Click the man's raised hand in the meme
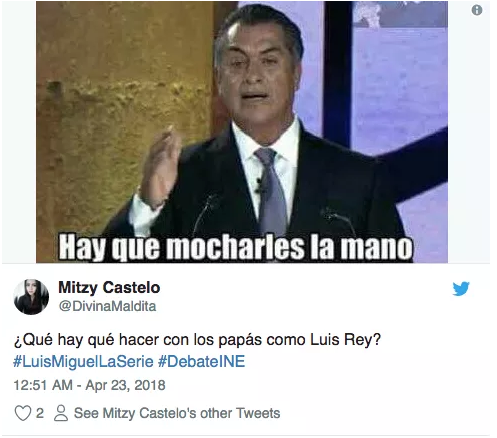 tap(161, 167)
